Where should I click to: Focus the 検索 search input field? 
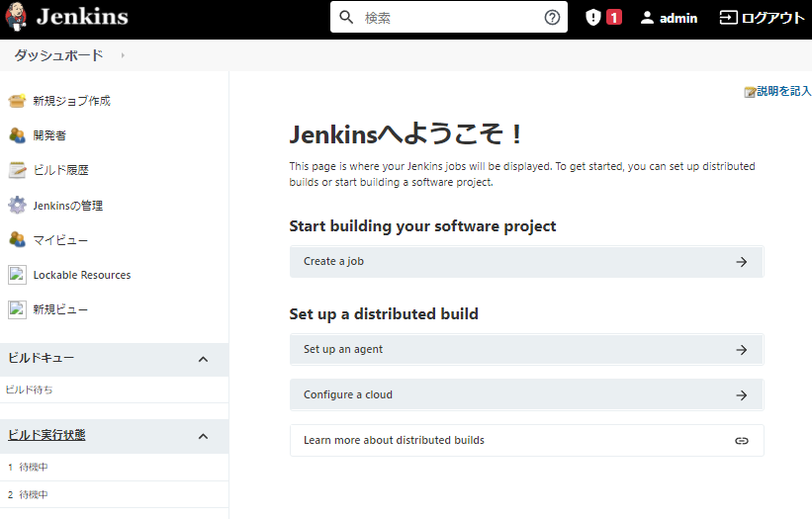tap(448, 17)
